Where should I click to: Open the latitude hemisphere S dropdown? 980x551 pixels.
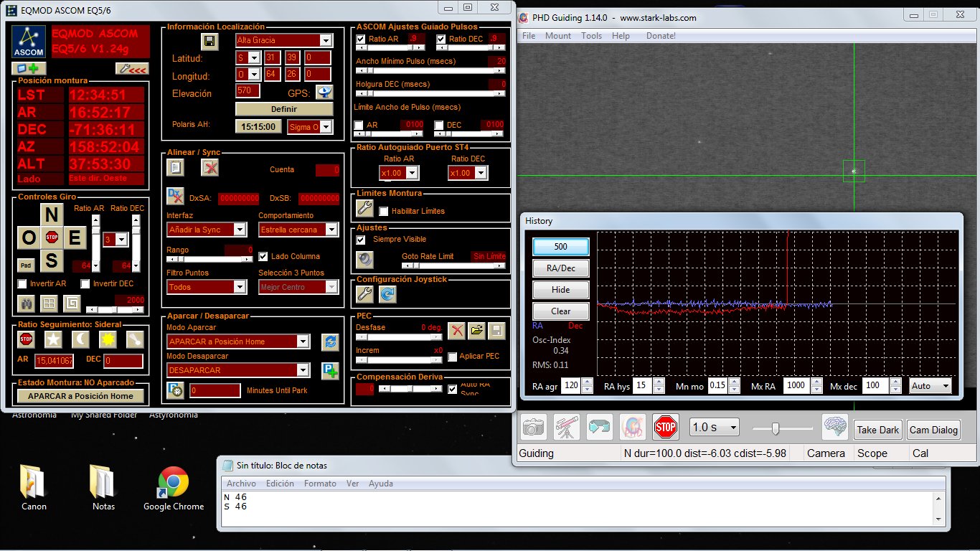point(255,57)
